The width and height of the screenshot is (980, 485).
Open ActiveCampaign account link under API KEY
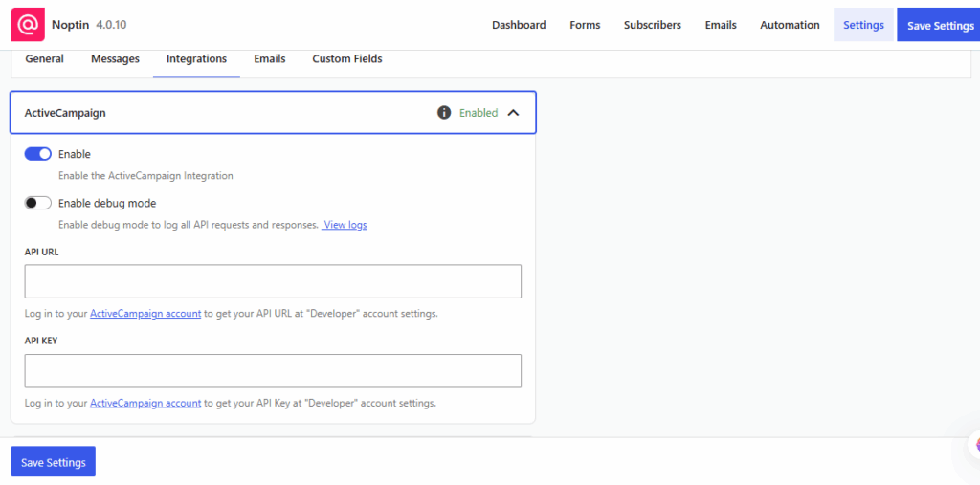click(x=145, y=404)
